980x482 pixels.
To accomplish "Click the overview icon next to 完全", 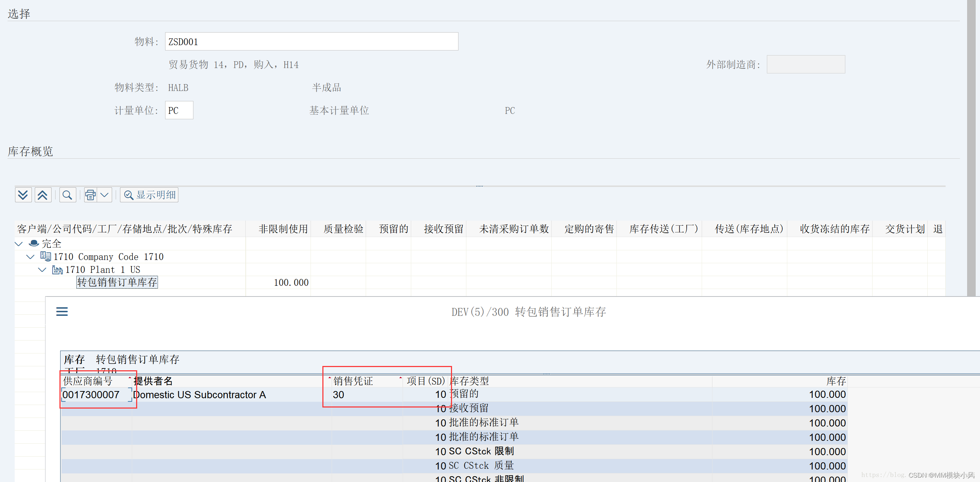I will coord(34,243).
